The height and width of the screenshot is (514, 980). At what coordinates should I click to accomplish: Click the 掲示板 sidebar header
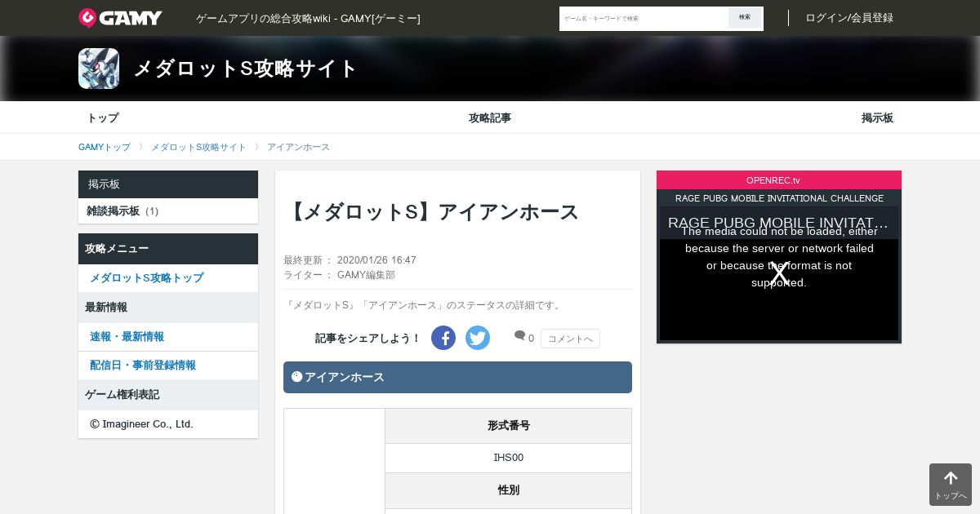[168, 184]
